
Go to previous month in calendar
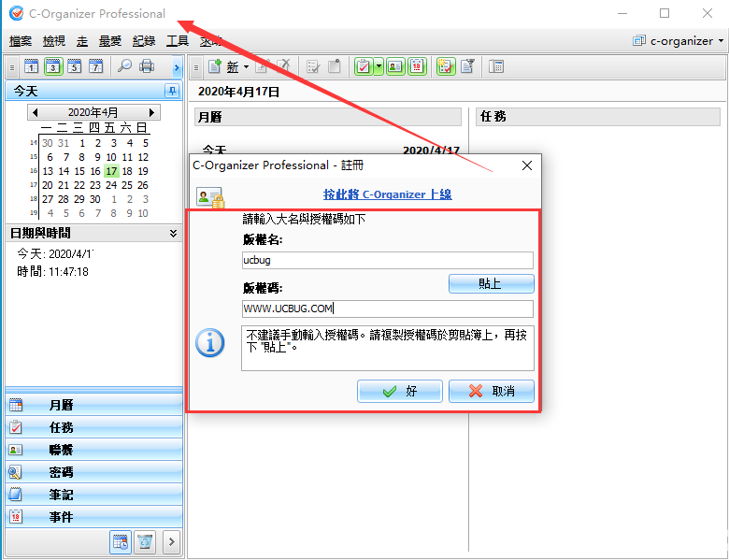point(35,112)
